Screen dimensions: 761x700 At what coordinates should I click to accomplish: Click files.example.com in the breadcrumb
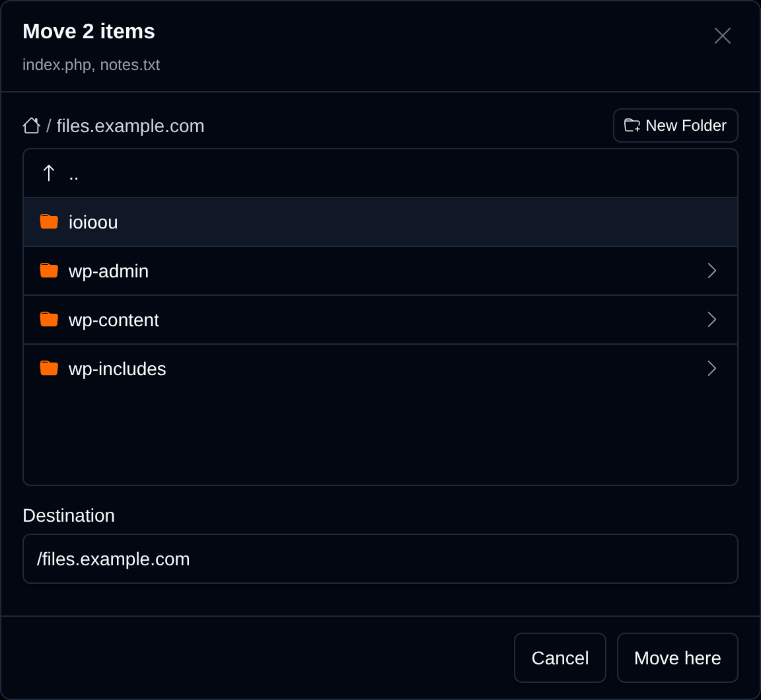coord(130,126)
